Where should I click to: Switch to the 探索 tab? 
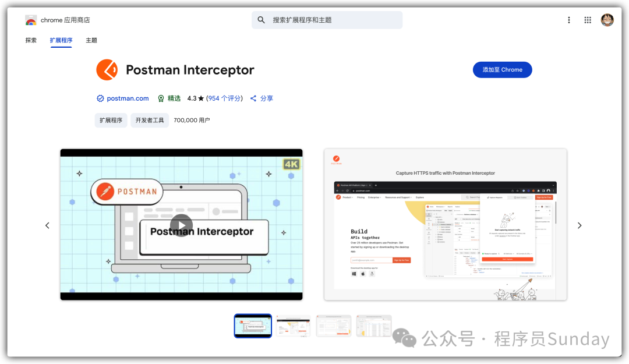click(x=31, y=41)
